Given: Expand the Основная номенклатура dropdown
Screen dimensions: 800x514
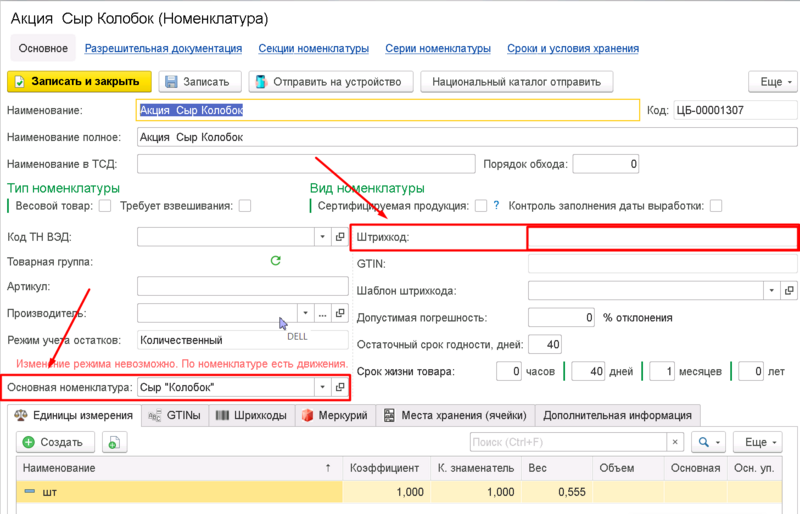Looking at the screenshot, I should (x=322, y=387).
